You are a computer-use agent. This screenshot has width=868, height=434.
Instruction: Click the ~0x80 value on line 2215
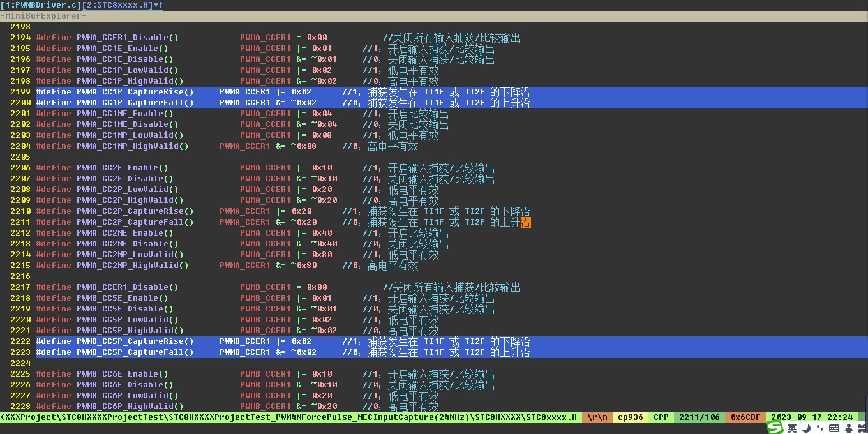click(304, 266)
